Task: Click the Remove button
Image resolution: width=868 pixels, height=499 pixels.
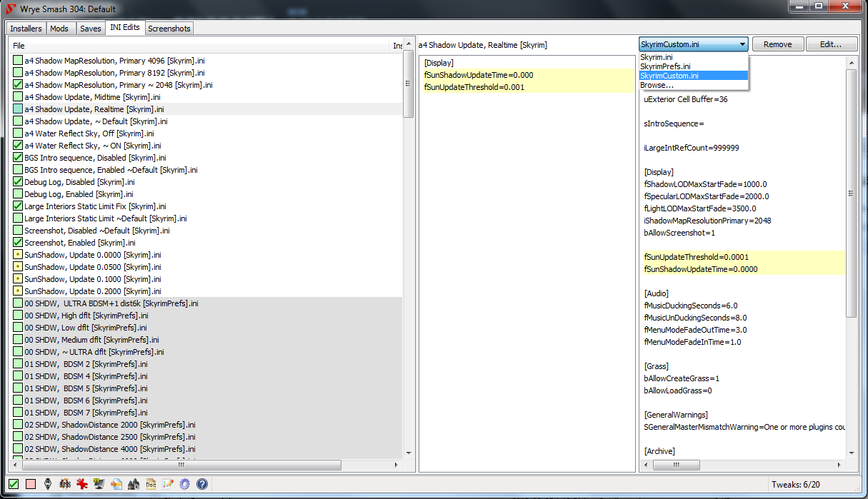Action: pyautogui.click(x=777, y=44)
